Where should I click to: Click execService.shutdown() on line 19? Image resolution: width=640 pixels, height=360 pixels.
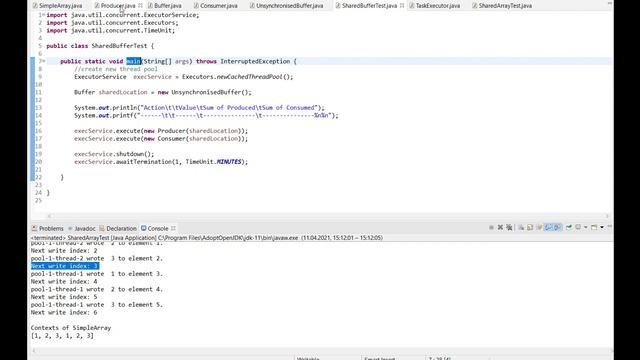(114, 154)
